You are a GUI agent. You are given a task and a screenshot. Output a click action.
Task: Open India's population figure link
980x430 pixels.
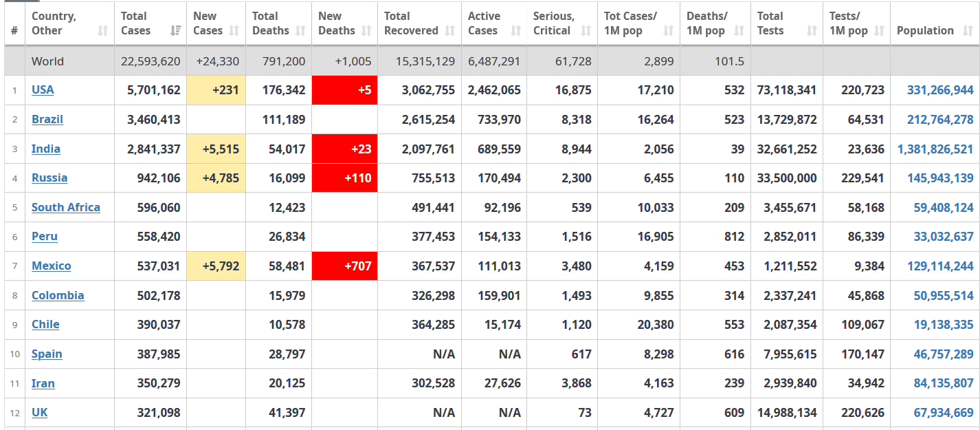(x=935, y=149)
